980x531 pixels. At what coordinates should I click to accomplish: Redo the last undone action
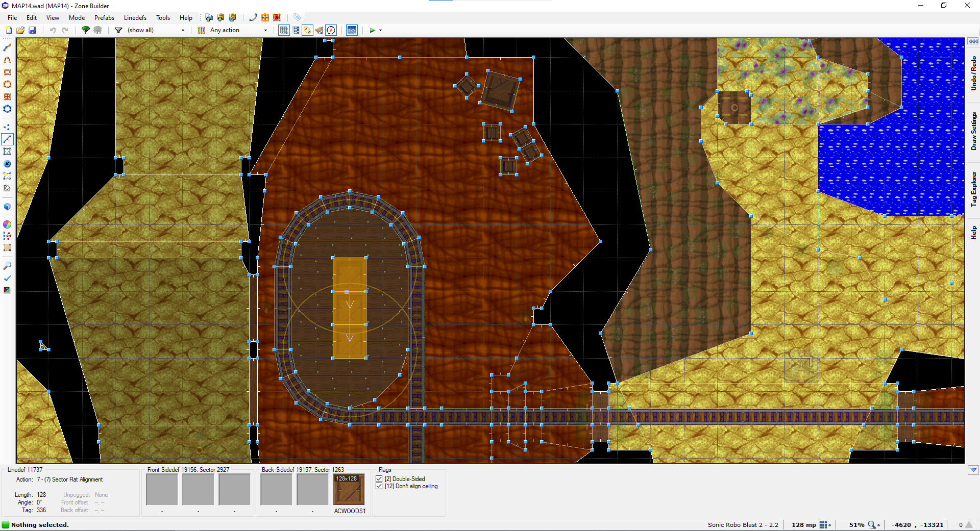[x=65, y=30]
